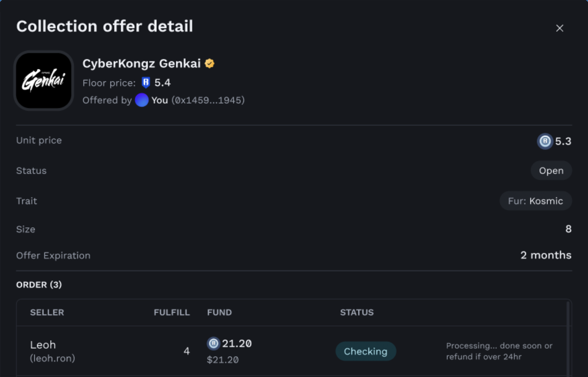Click the blue avatar next to You
The image size is (588, 377).
[142, 100]
